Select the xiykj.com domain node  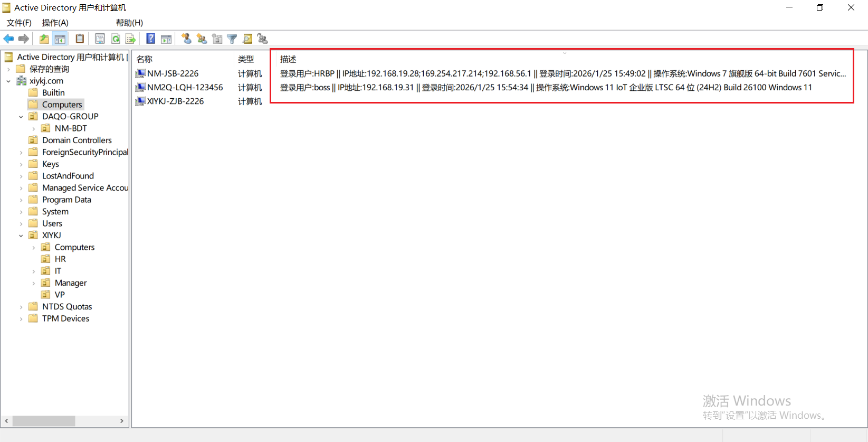click(46, 81)
